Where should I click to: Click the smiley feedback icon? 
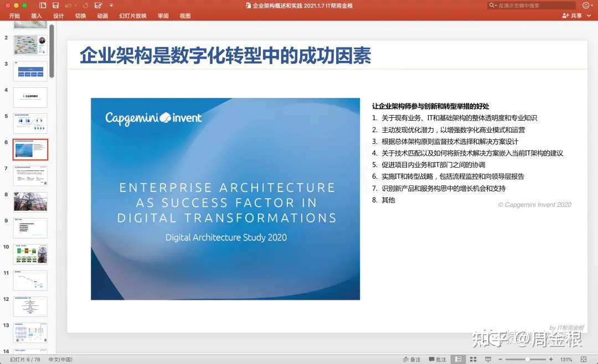586,6
